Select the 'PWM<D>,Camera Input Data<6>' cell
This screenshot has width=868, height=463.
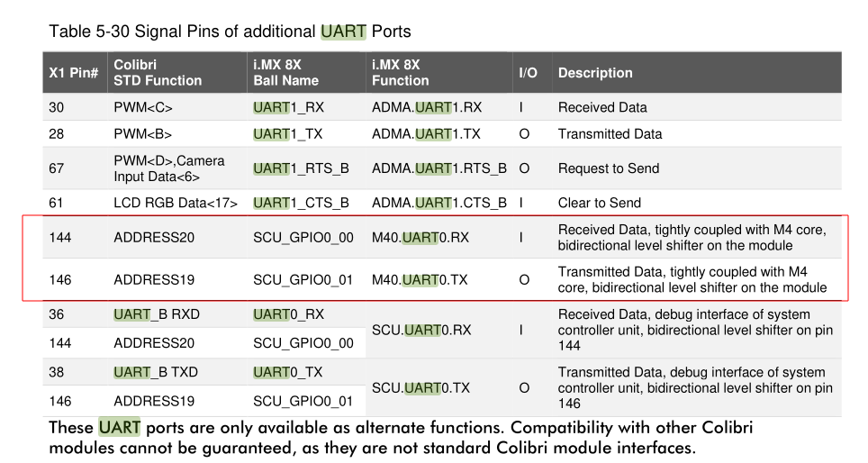pos(169,168)
